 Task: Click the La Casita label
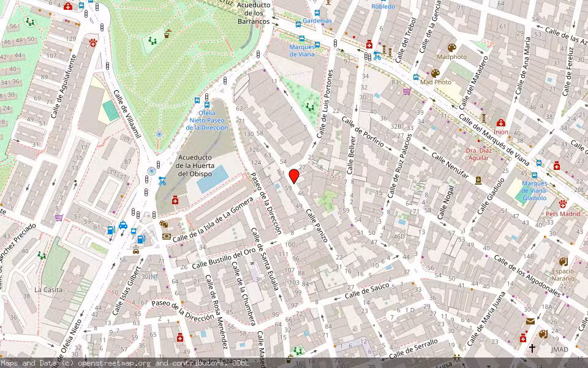48,289
